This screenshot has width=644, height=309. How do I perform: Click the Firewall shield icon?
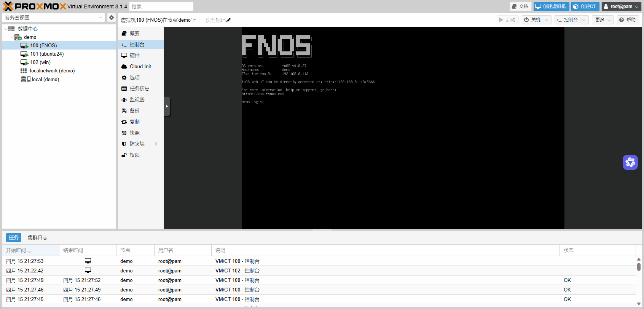[124, 144]
